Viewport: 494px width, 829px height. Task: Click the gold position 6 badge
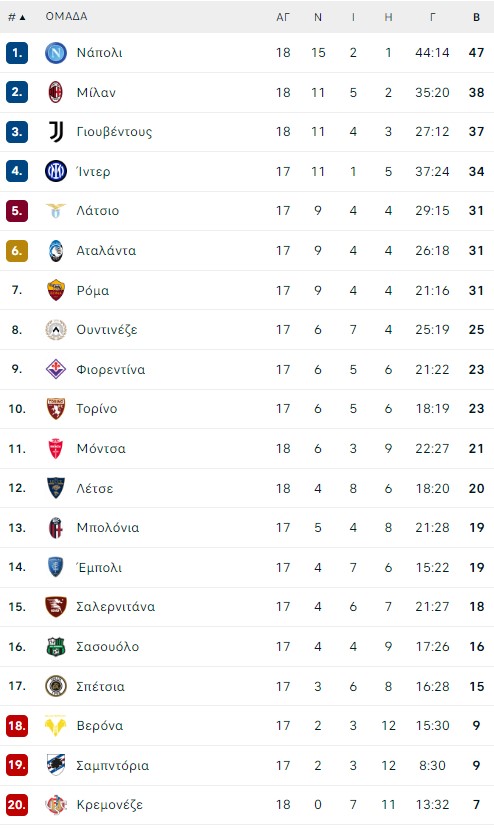tap(17, 251)
